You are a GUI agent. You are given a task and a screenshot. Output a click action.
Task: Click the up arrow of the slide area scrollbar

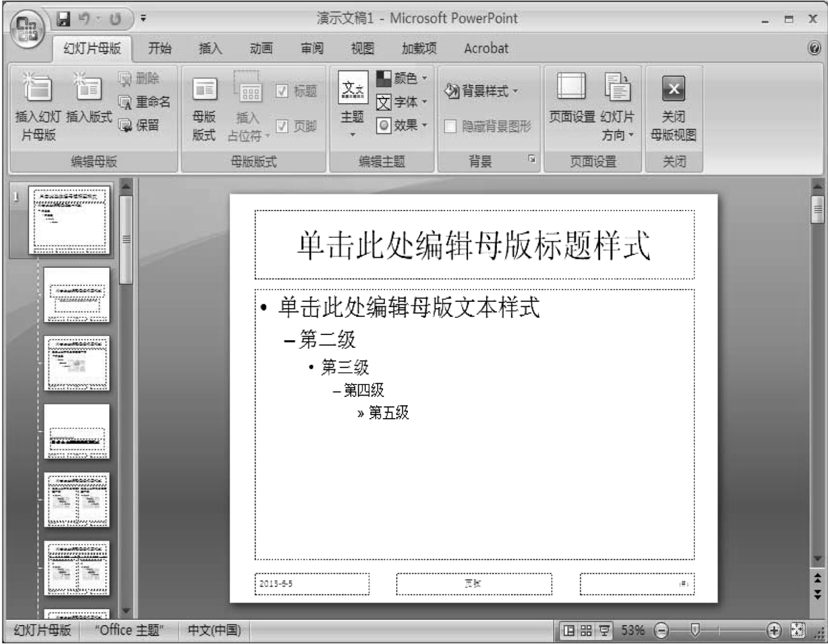pyautogui.click(x=817, y=186)
